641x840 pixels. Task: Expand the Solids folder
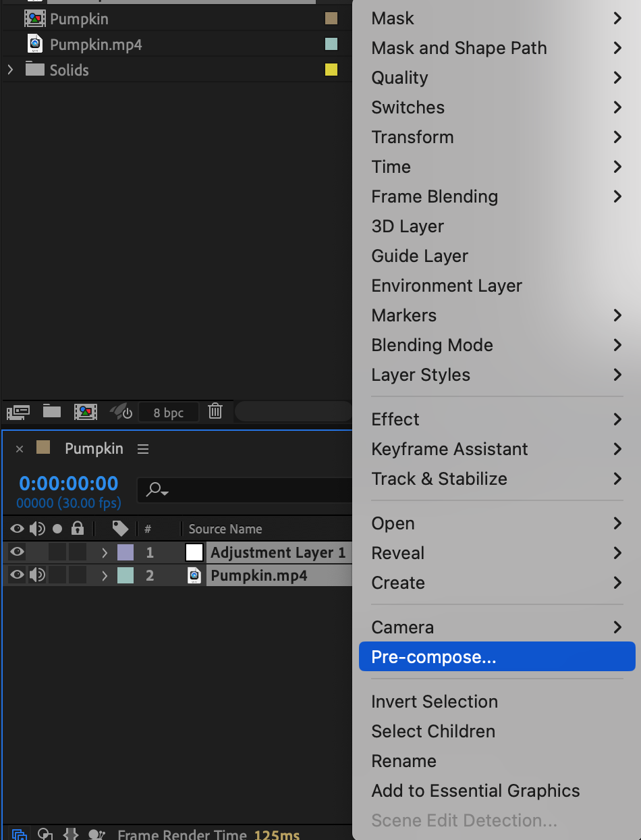coord(10,70)
